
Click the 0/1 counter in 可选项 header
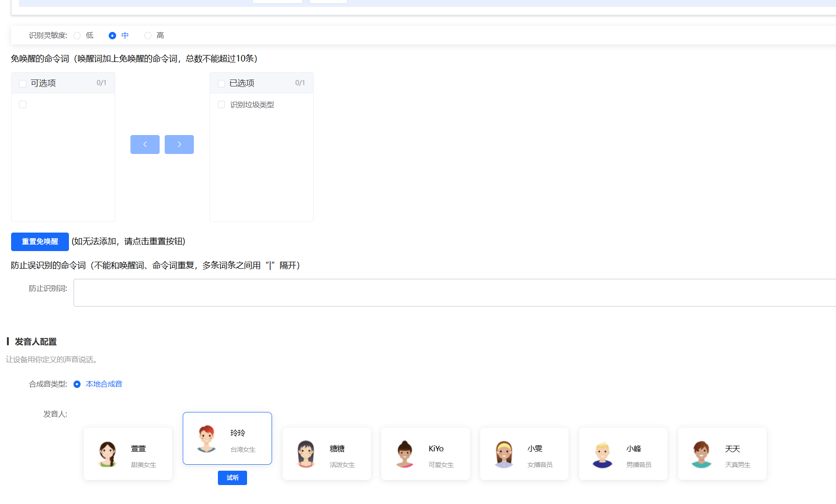coord(101,83)
